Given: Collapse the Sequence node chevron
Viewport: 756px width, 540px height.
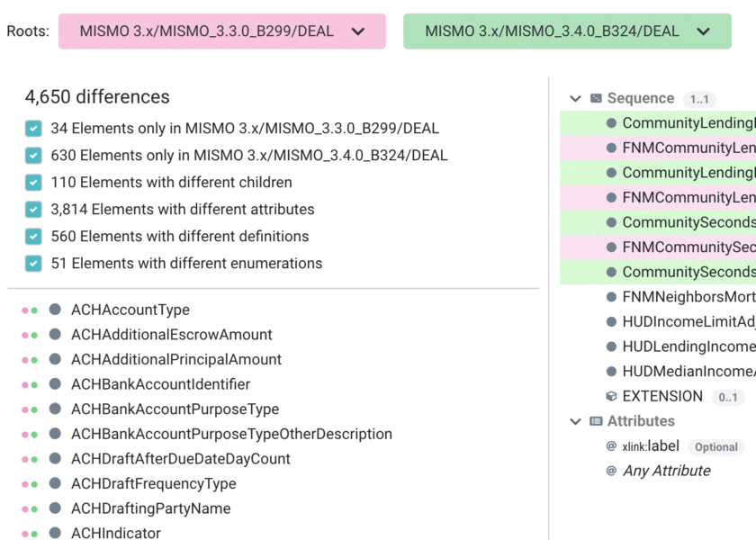Looking at the screenshot, I should [574, 98].
